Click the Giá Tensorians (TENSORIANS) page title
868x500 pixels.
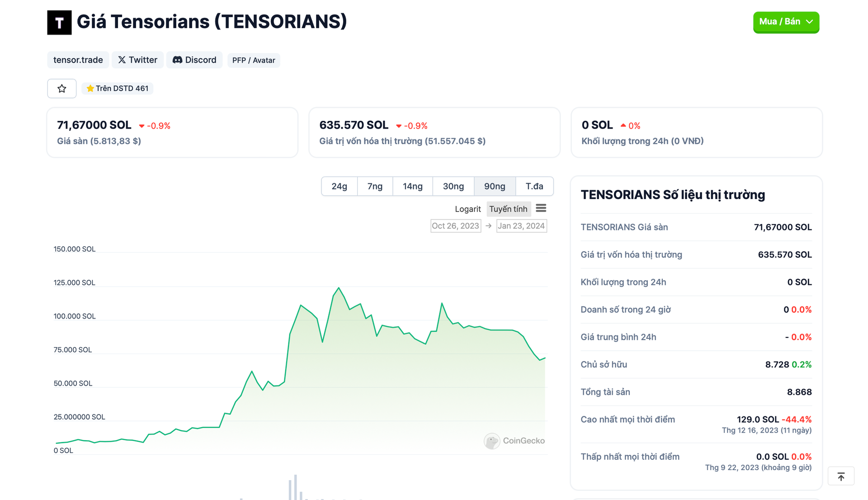pos(212,22)
